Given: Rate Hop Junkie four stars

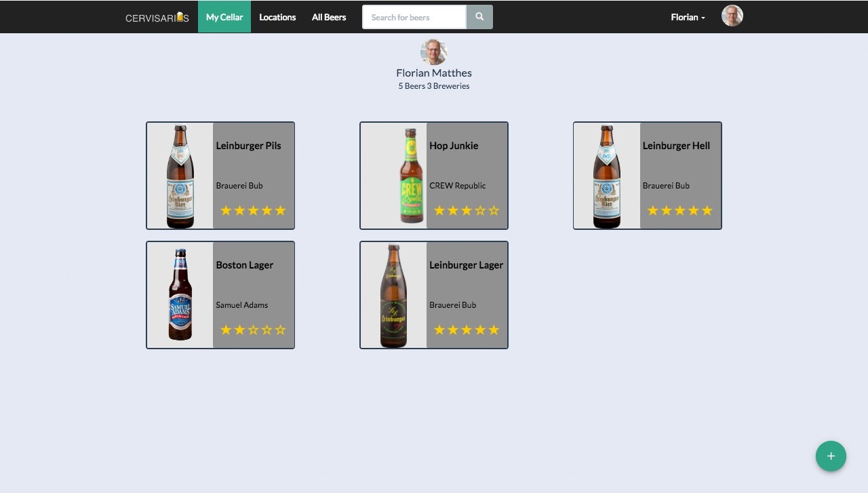Looking at the screenshot, I should (480, 210).
